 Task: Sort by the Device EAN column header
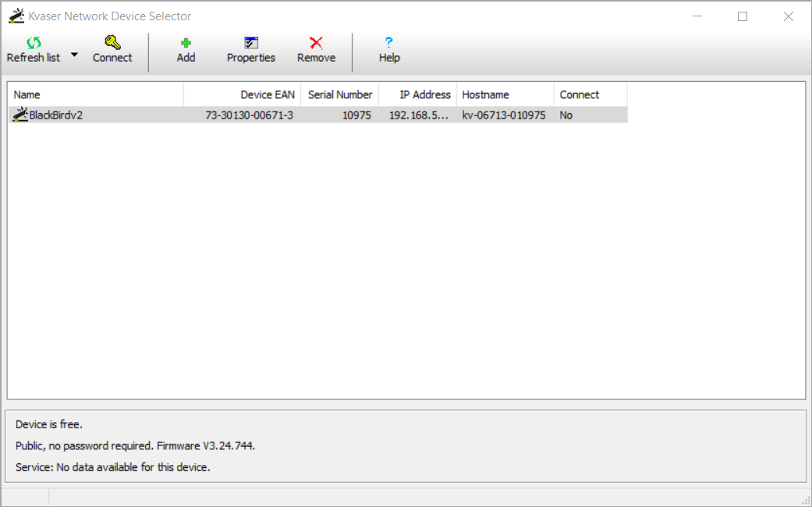point(243,95)
